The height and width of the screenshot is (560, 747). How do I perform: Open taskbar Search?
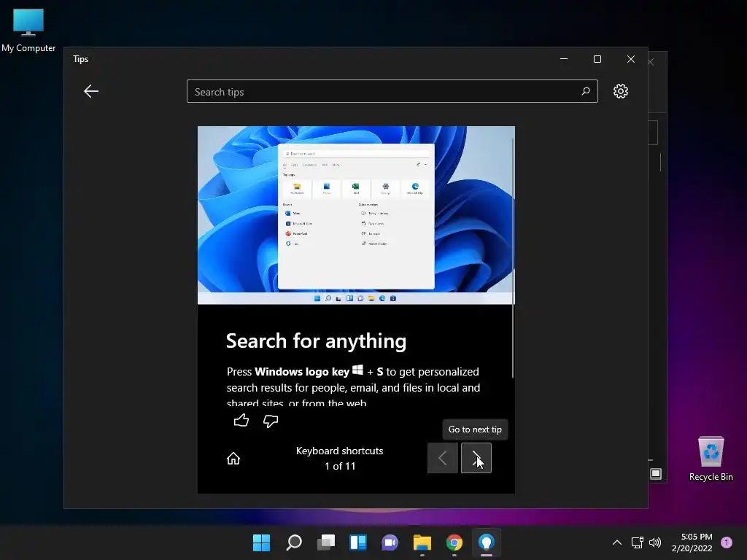click(293, 542)
